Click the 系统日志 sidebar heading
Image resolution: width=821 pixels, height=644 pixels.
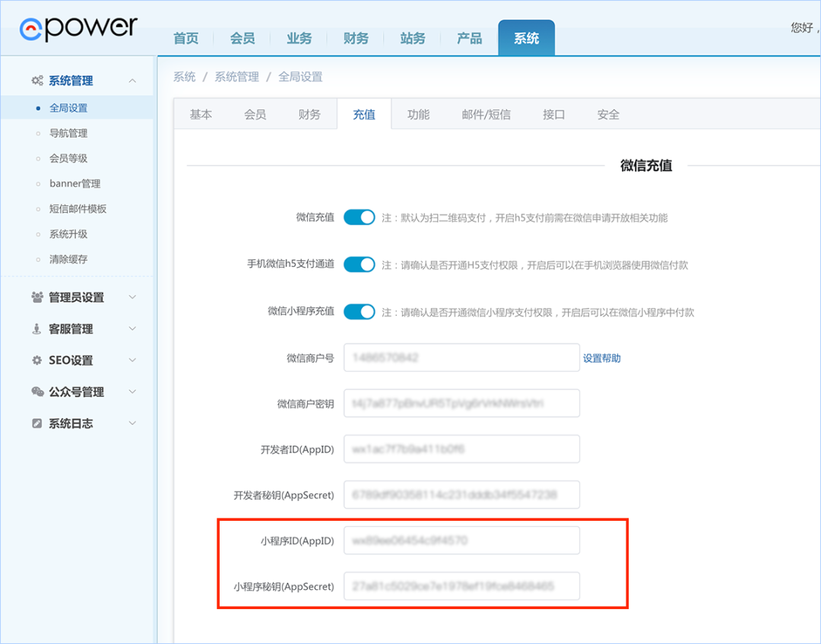[x=71, y=423]
